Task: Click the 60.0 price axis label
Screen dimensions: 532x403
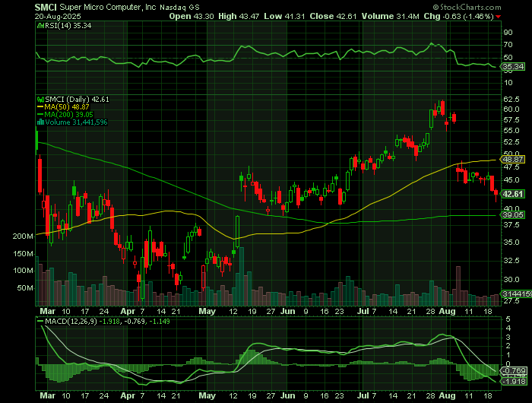Action: 511,109
